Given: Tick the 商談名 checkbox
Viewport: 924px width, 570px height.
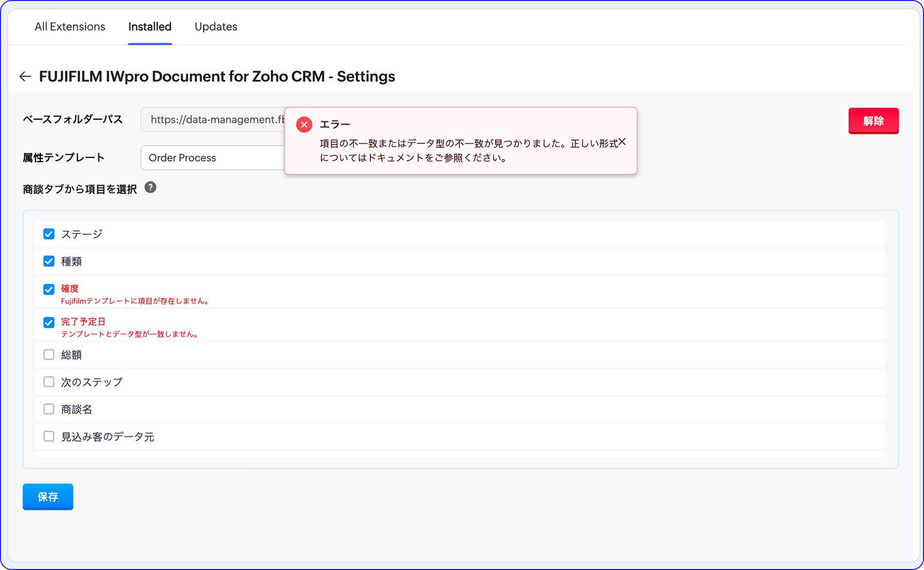Looking at the screenshot, I should point(49,409).
